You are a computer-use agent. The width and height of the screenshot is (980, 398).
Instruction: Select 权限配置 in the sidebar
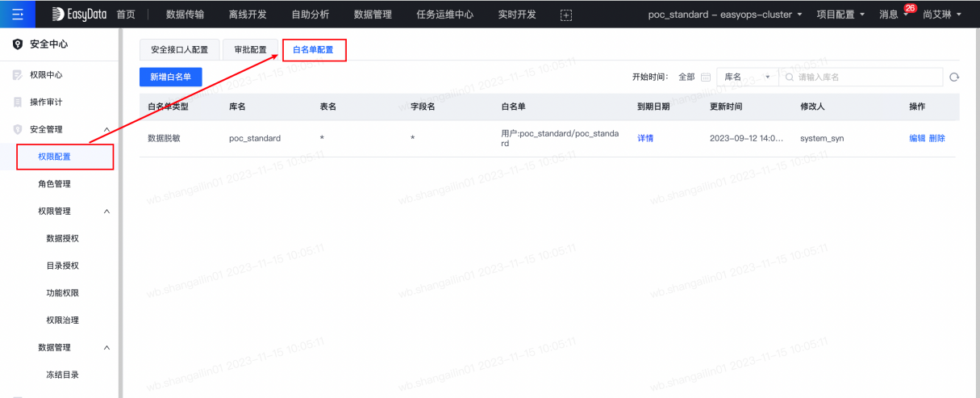click(x=54, y=157)
